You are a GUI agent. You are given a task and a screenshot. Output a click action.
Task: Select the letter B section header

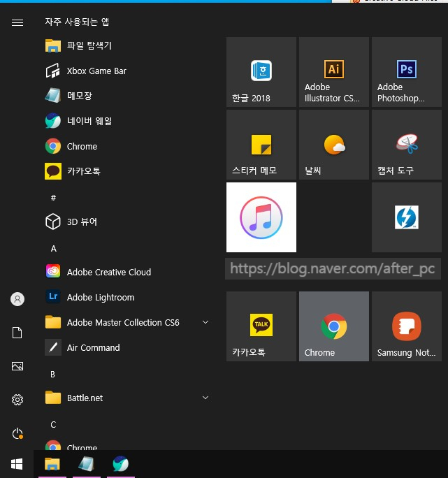pyautogui.click(x=52, y=375)
